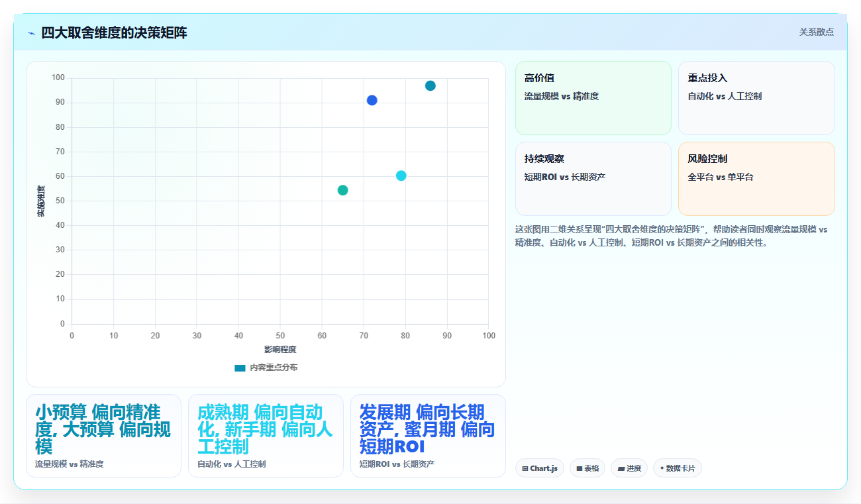This screenshot has width=861, height=504.
Task: Click the 短期ROI vs 长期资产 caption under 发展期 card
Action: point(397,464)
